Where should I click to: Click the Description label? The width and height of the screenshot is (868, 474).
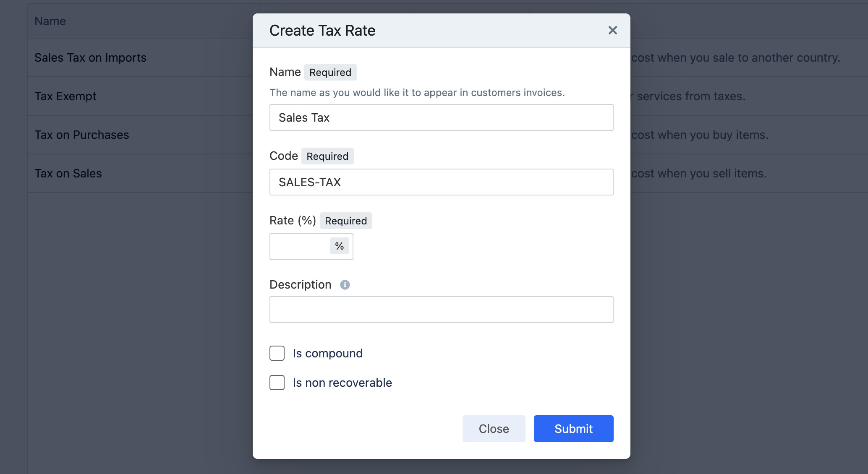301,284
